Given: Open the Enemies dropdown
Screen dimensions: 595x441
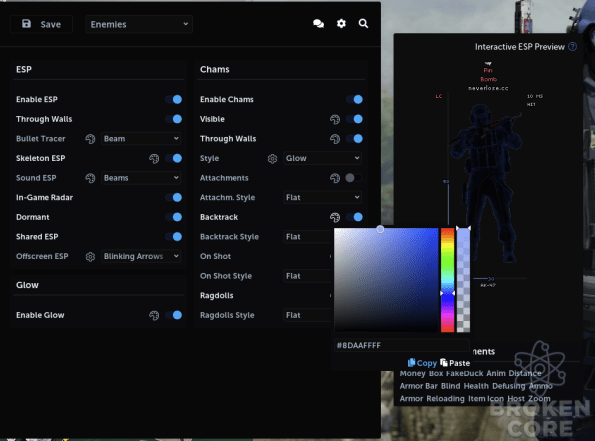Looking at the screenshot, I should [139, 24].
